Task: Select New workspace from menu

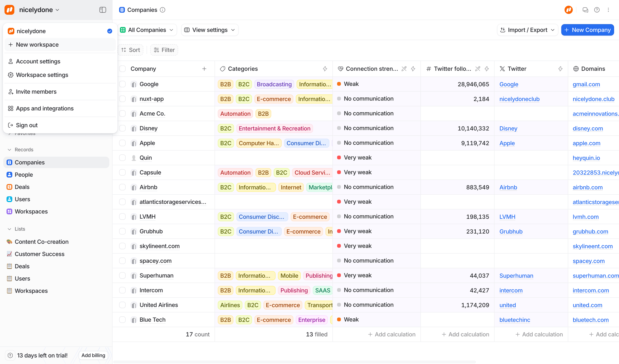Action: (x=60, y=45)
